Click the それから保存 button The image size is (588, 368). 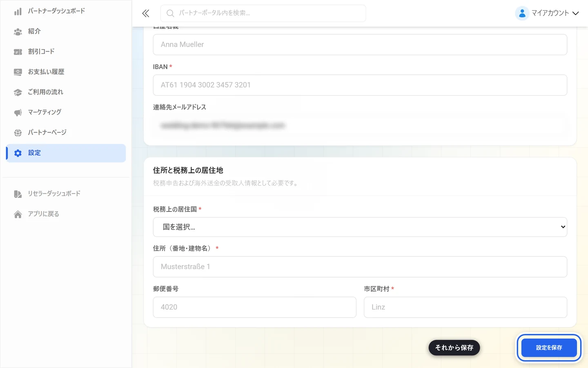[454, 348]
